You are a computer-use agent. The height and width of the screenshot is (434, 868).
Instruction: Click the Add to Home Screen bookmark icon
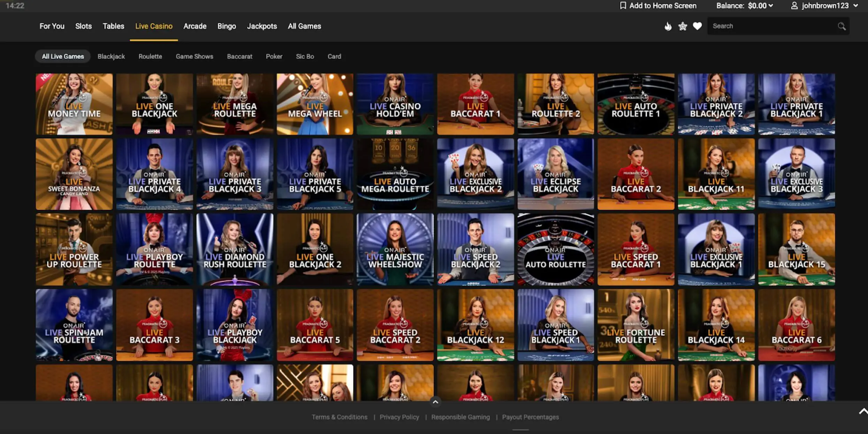point(623,6)
